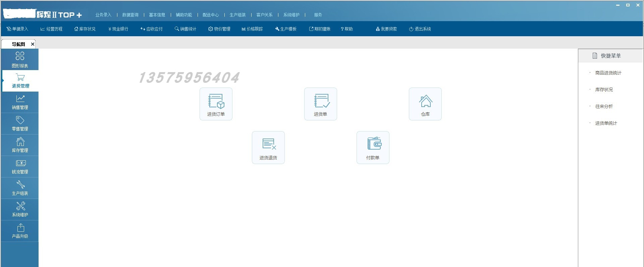
Task: Open 销售管理 in the sidebar
Action: click(20, 102)
